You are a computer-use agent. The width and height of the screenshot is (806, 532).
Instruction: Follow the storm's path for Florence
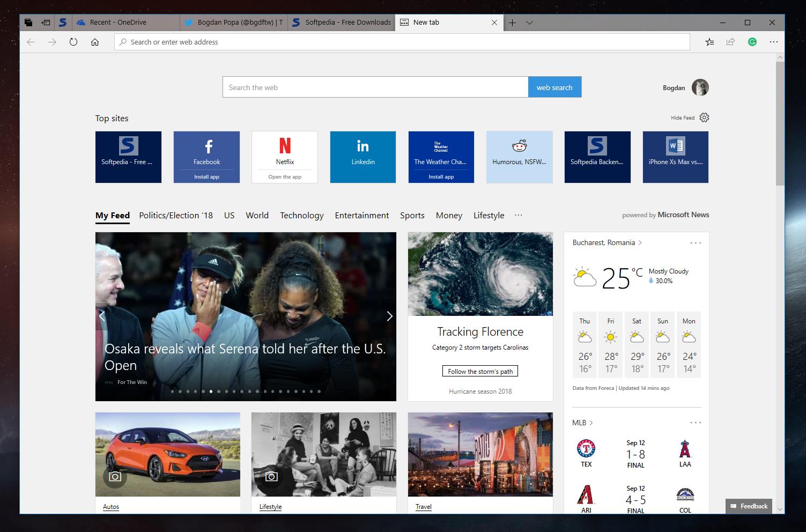(x=479, y=371)
